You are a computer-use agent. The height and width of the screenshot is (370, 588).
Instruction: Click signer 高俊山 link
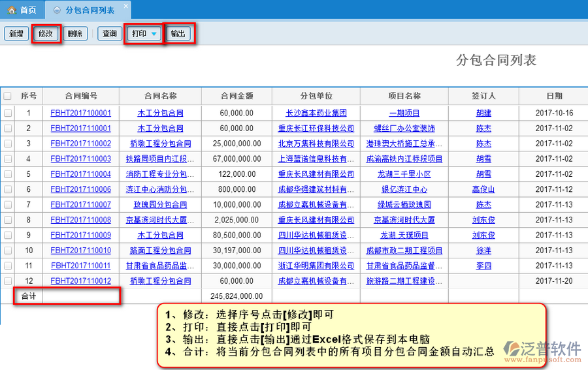click(483, 189)
